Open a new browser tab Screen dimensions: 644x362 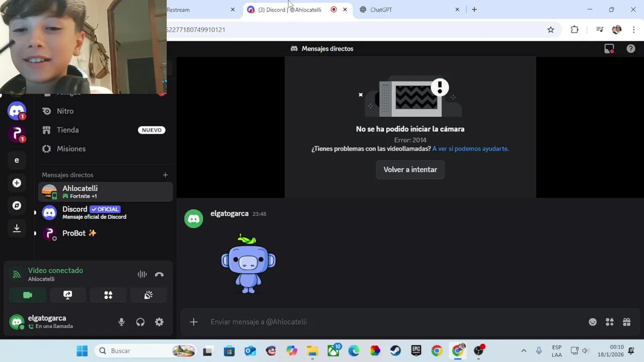click(474, 10)
